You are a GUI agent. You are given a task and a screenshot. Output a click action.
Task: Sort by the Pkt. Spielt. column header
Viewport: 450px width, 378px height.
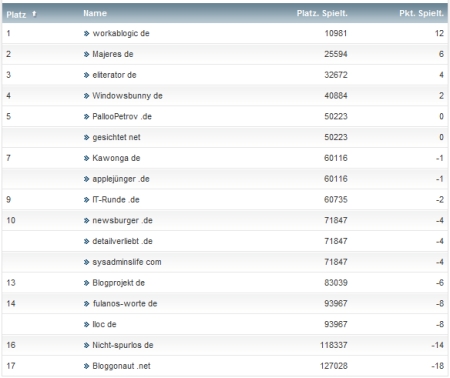pos(421,13)
